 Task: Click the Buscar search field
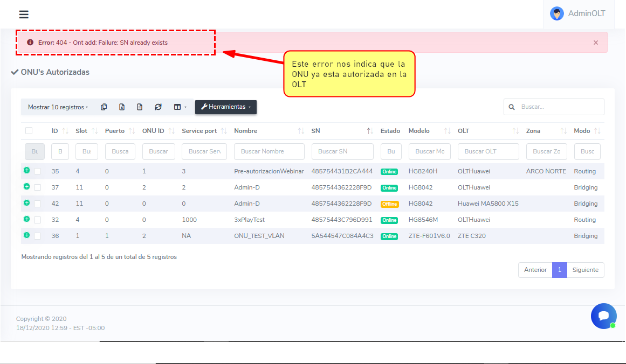[560, 107]
